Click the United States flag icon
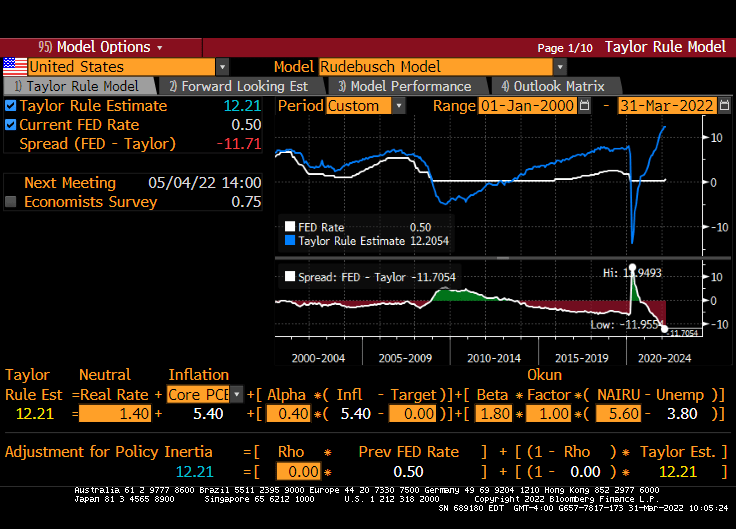The height and width of the screenshot is (529, 736). [x=14, y=66]
